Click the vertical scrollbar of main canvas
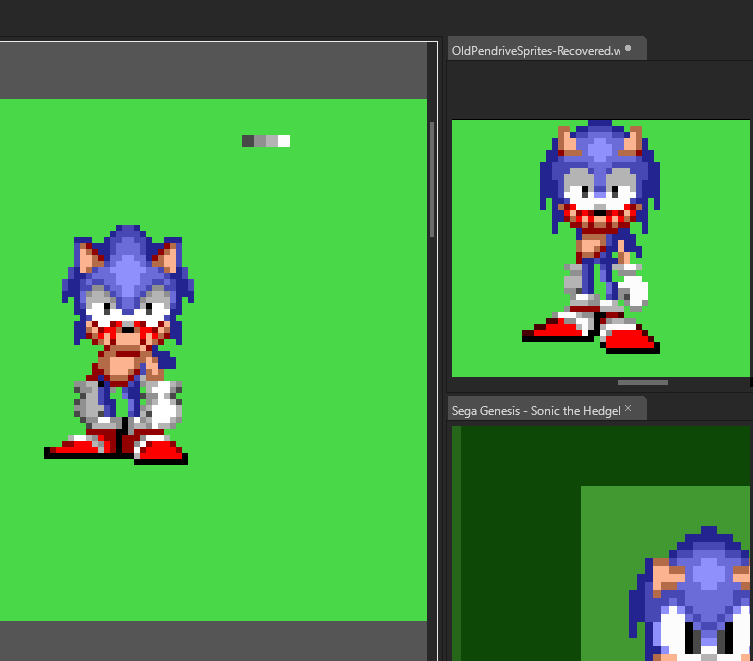Image resolution: width=753 pixels, height=661 pixels. point(432,179)
